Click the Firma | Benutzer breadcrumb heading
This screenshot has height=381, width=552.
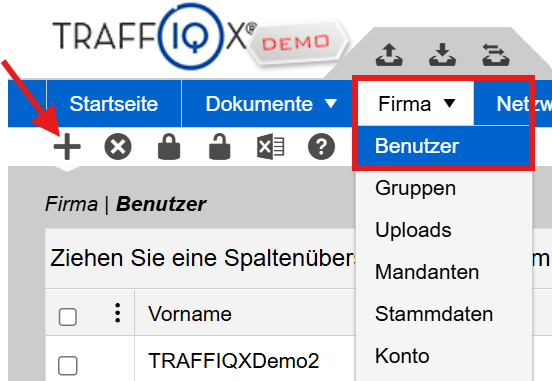click(126, 204)
